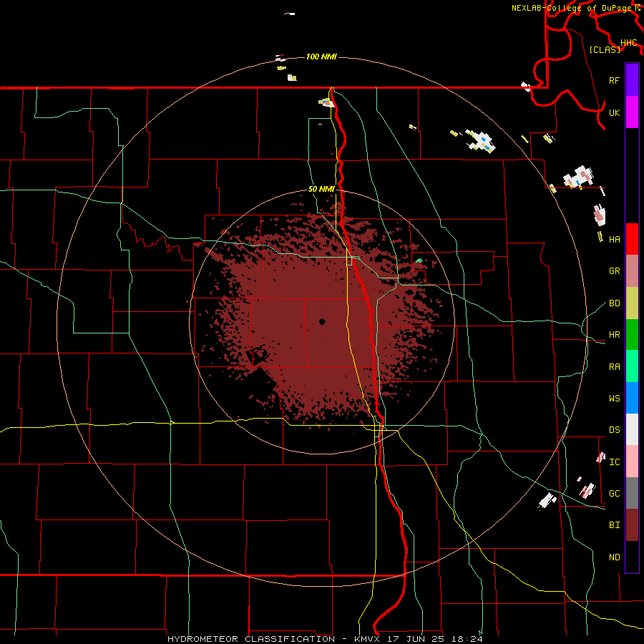Click the 18:24 timestamp text
This screenshot has width=644, height=644.
click(469, 639)
